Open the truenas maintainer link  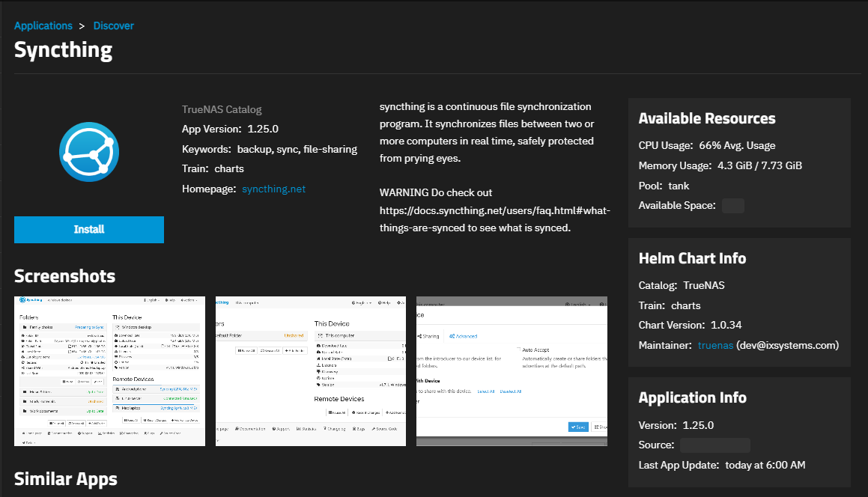point(715,345)
